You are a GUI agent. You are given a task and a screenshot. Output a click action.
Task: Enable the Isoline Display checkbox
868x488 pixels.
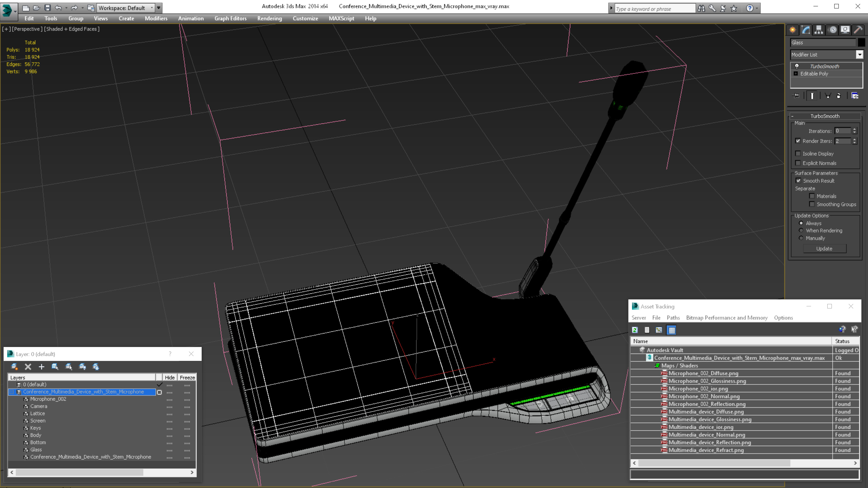[798, 154]
